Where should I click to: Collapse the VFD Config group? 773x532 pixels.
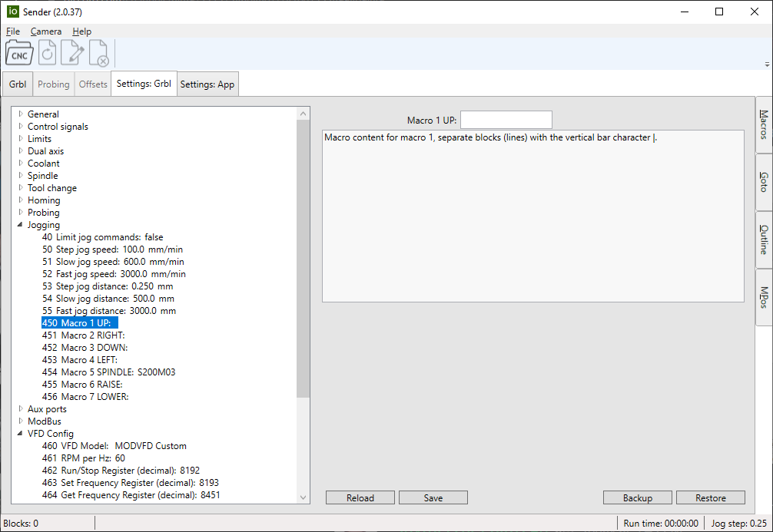(20, 434)
